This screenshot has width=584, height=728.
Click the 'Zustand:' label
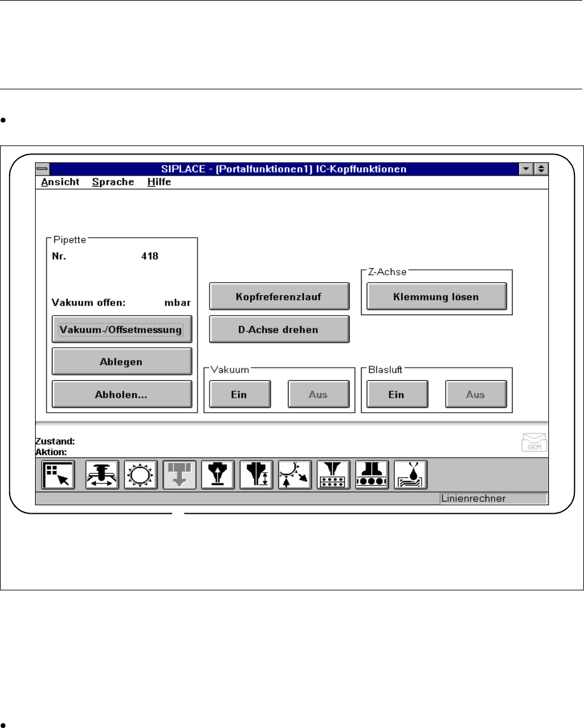(x=56, y=441)
